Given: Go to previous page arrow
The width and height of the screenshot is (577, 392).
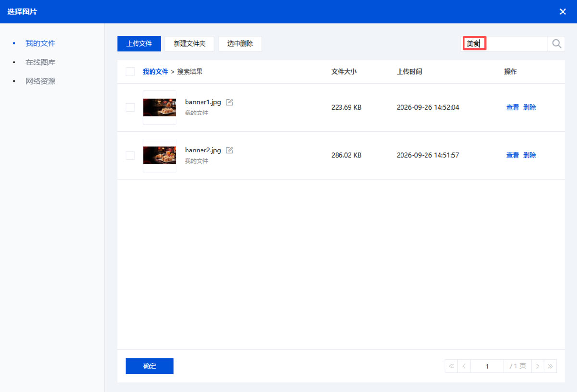Looking at the screenshot, I should click(464, 366).
